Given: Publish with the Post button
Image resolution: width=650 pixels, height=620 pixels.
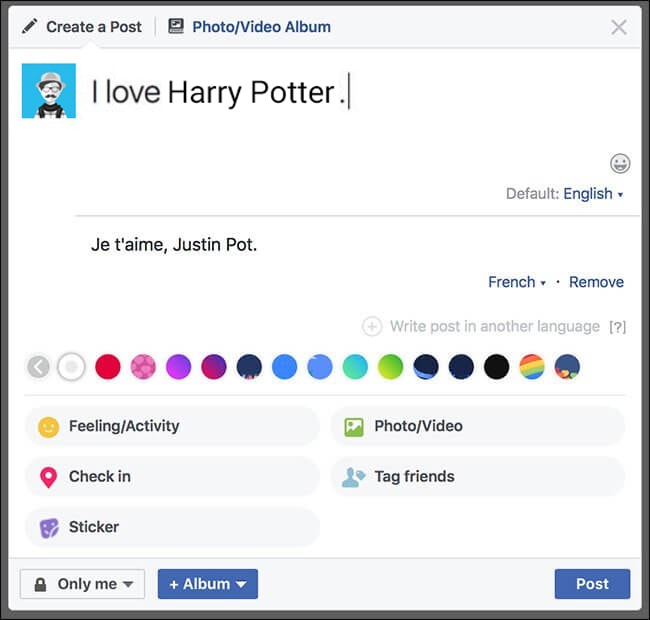Looking at the screenshot, I should pyautogui.click(x=592, y=584).
